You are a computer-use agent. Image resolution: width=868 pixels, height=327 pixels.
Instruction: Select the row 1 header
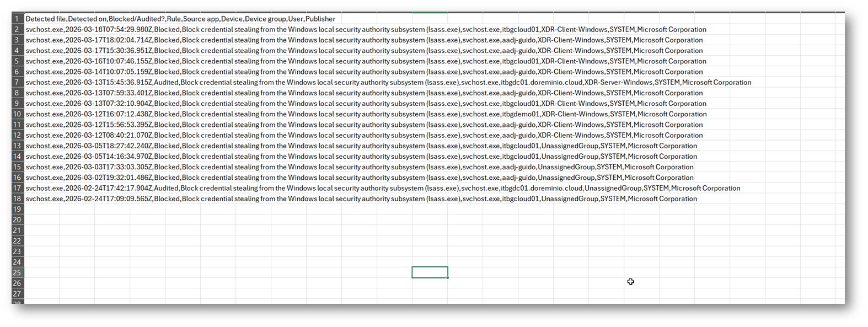[17, 19]
